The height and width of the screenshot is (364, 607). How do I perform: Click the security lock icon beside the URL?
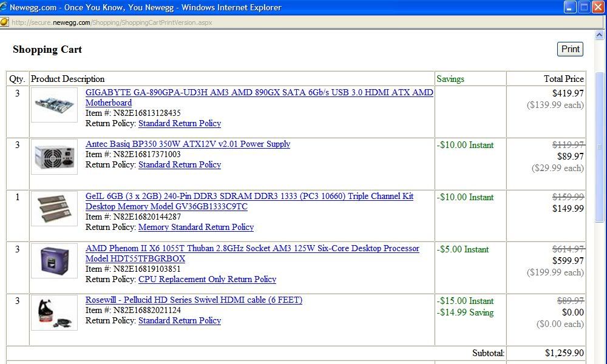coord(5,22)
